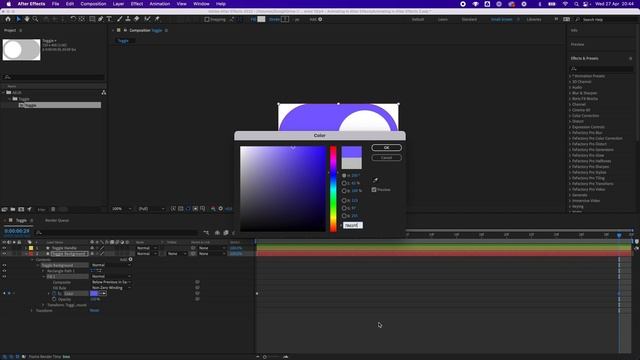The width and height of the screenshot is (640, 360).
Task: Switch to the Standard workspace
Action: [x=469, y=20]
